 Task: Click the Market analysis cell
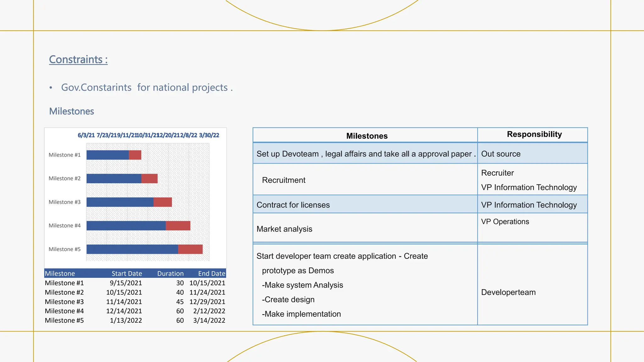point(284,229)
